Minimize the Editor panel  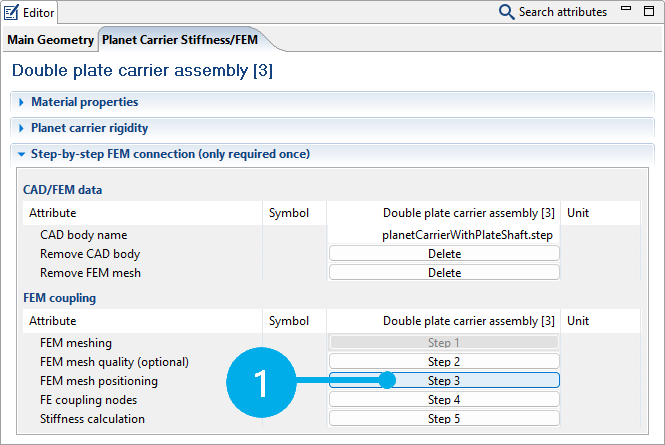(626, 11)
